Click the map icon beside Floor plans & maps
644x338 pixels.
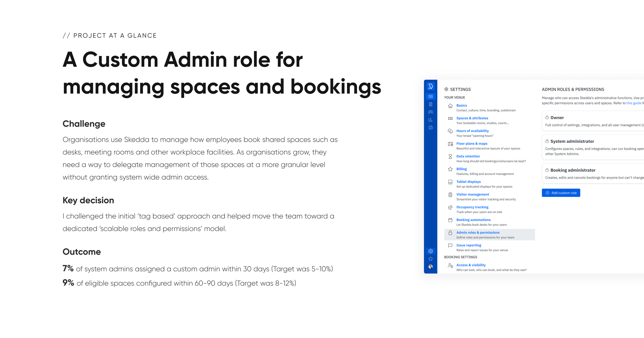point(450,144)
